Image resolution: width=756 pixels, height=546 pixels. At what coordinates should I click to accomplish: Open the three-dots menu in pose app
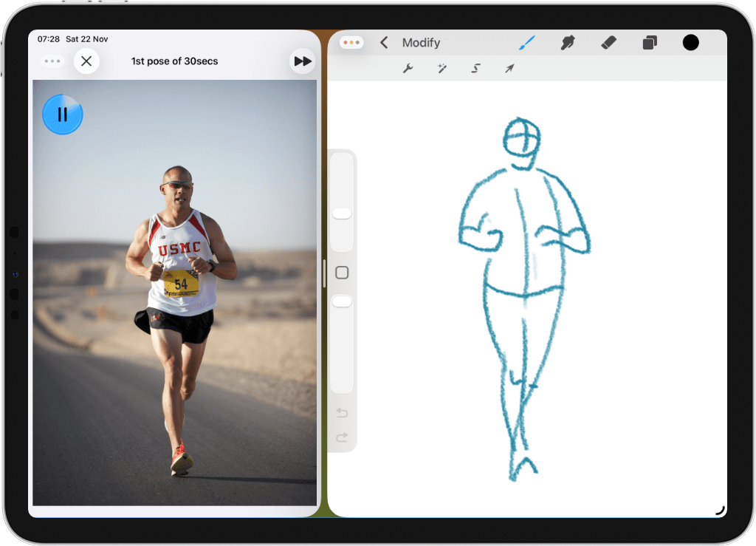point(52,61)
